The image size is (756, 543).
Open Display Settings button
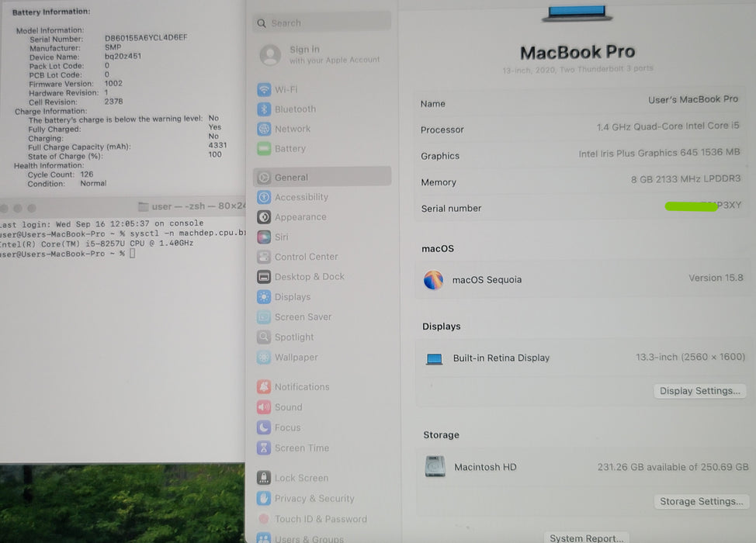(699, 391)
